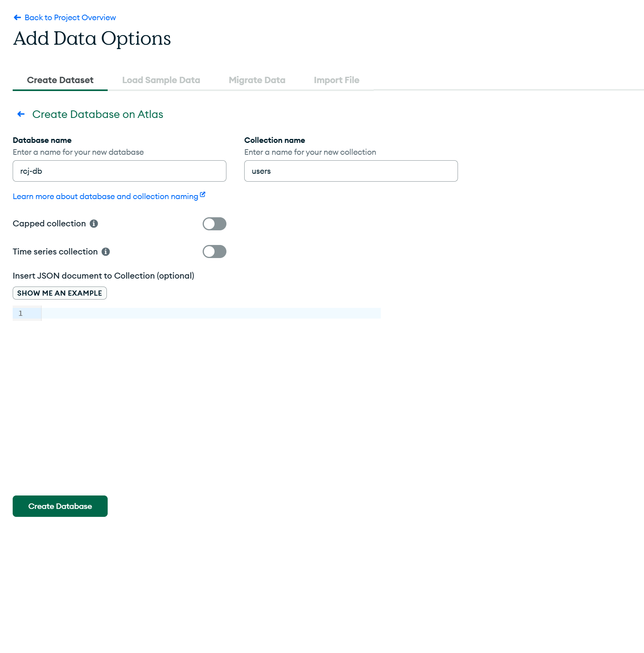This screenshot has height=653, width=644.
Task: Select the Create Dataset tab
Action: 60,80
